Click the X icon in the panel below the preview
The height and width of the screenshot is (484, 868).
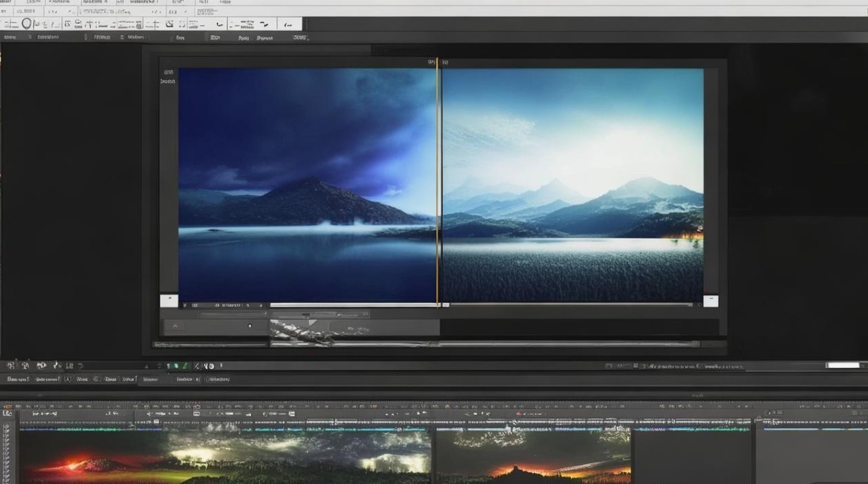point(174,327)
